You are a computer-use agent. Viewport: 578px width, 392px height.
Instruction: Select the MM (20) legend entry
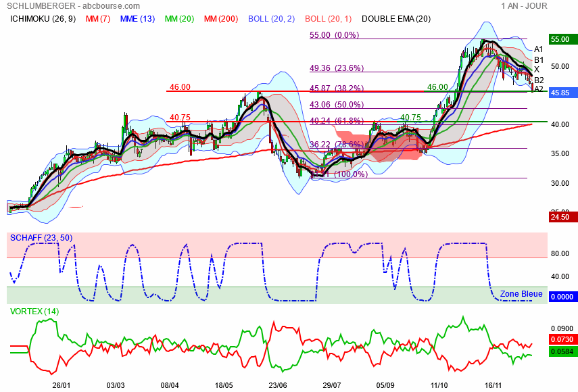pos(180,19)
